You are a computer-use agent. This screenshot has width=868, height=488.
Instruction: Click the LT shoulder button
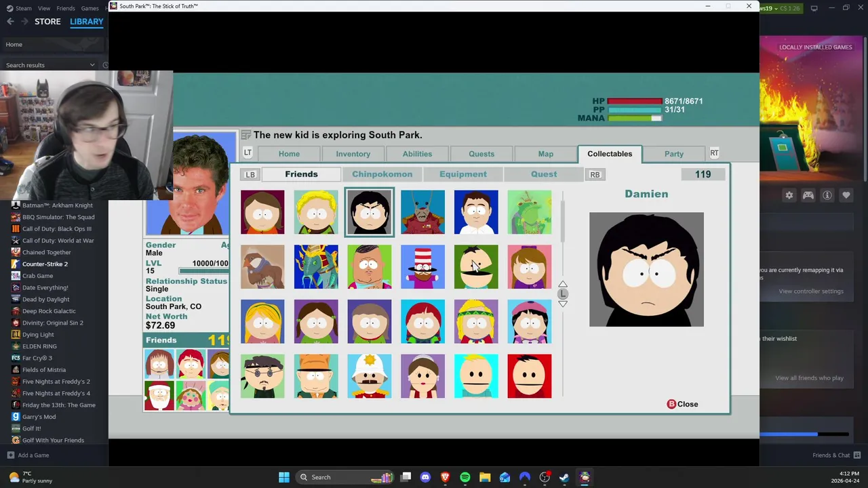(248, 153)
